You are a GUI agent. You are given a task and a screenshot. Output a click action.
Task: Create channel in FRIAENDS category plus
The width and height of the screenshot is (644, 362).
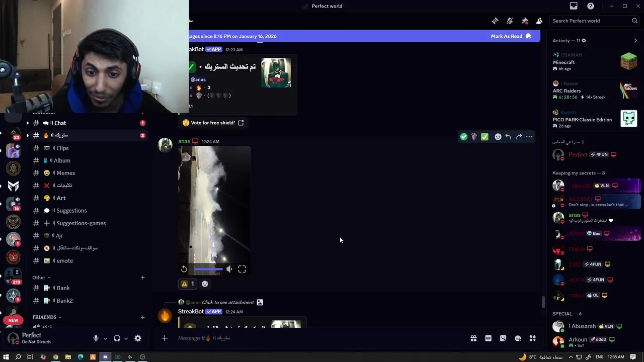pyautogui.click(x=142, y=317)
